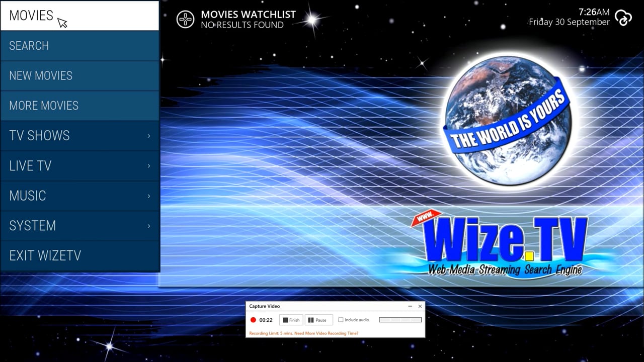
Task: Choose the SYSTEM menu entry
Action: pos(79,226)
